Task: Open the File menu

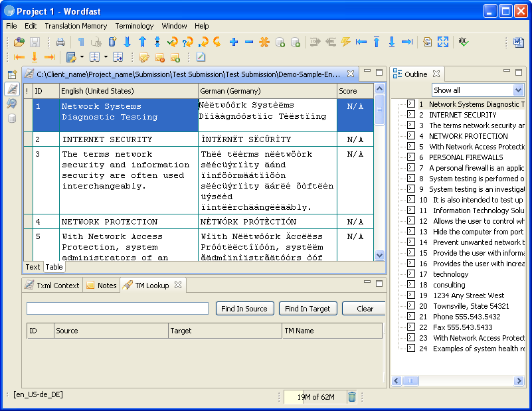Action: click(11, 26)
